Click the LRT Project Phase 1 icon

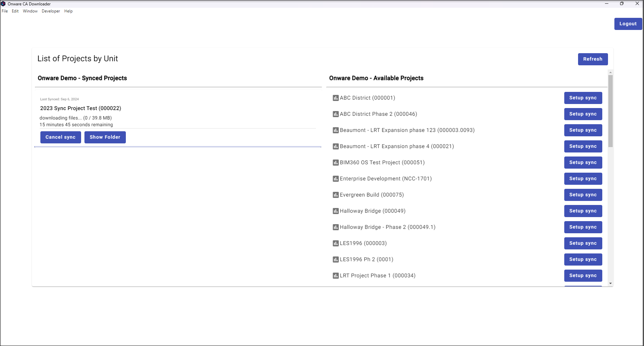coord(335,276)
